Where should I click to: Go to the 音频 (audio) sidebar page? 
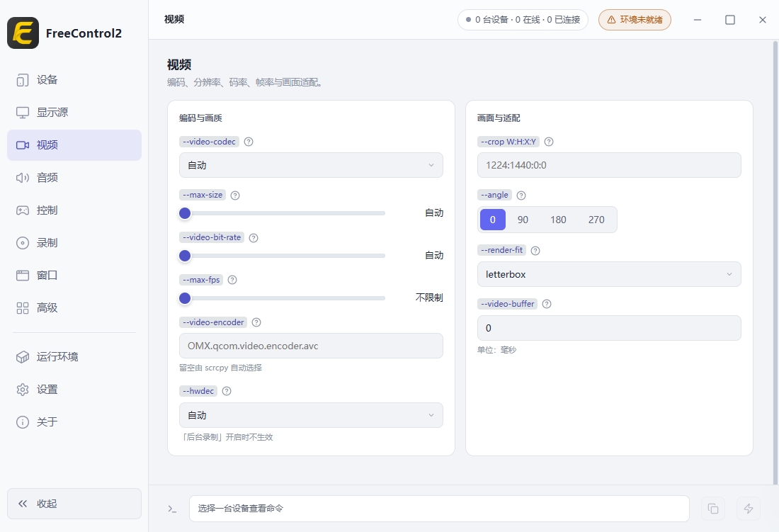pos(74,178)
